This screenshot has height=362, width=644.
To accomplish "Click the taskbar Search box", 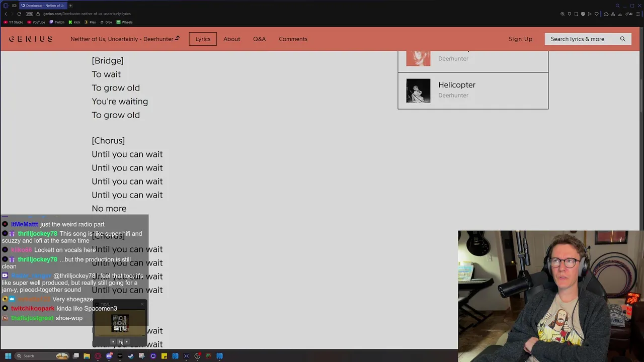I will (42, 356).
